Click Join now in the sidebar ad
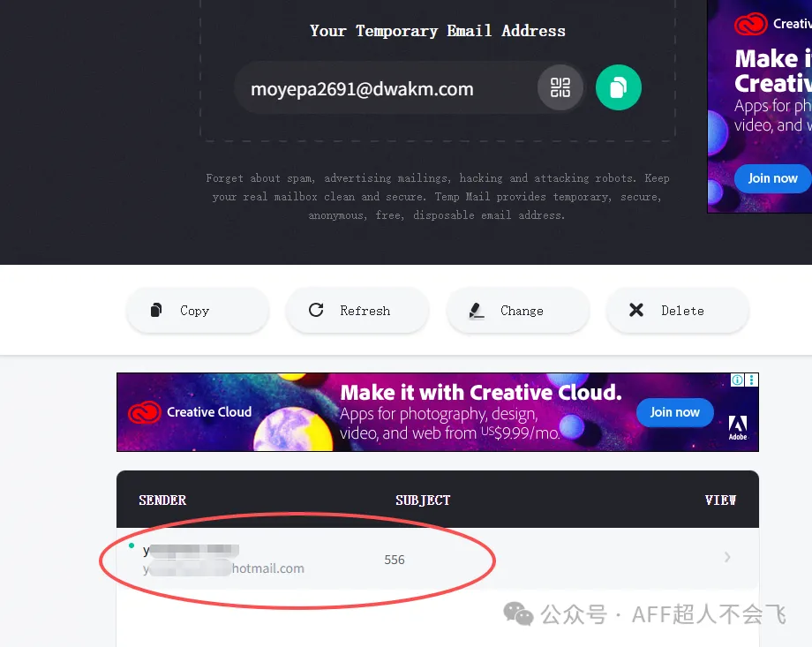This screenshot has width=812, height=647. click(772, 178)
